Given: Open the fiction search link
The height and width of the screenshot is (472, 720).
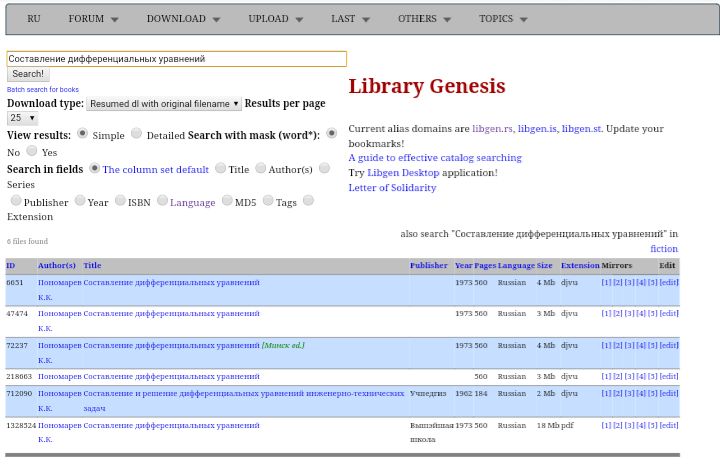Looking at the screenshot, I should point(664,249).
